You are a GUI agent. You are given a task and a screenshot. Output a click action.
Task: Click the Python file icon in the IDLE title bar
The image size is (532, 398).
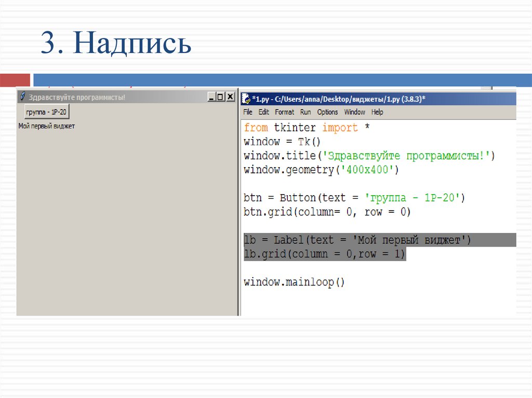click(x=246, y=99)
